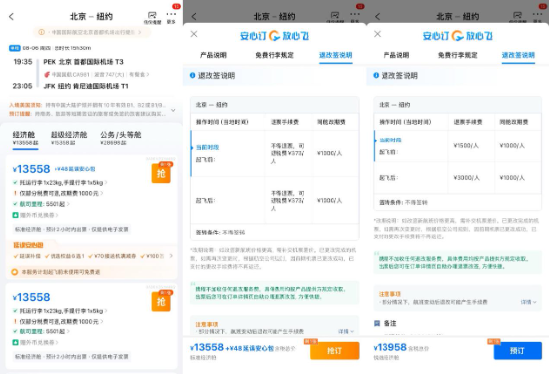Viewport: 550px width, 375px height.
Task: Open 托运行李 1x23kg details in the second fare card
Action: click(60, 311)
